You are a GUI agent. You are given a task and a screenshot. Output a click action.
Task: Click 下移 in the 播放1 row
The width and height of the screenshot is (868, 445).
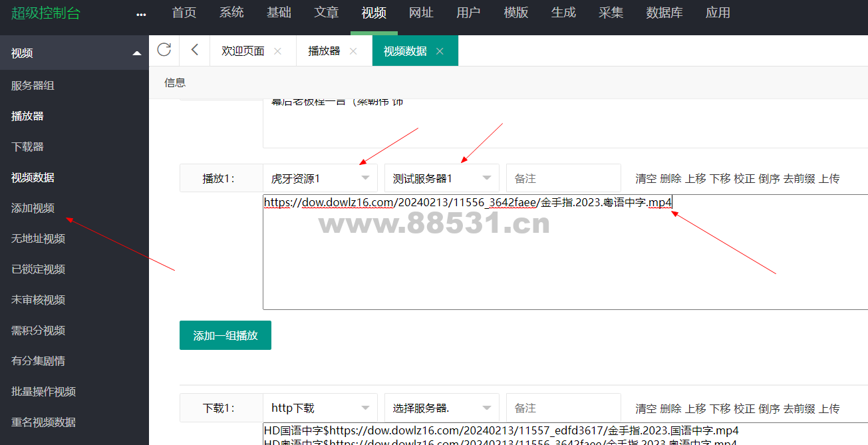720,178
